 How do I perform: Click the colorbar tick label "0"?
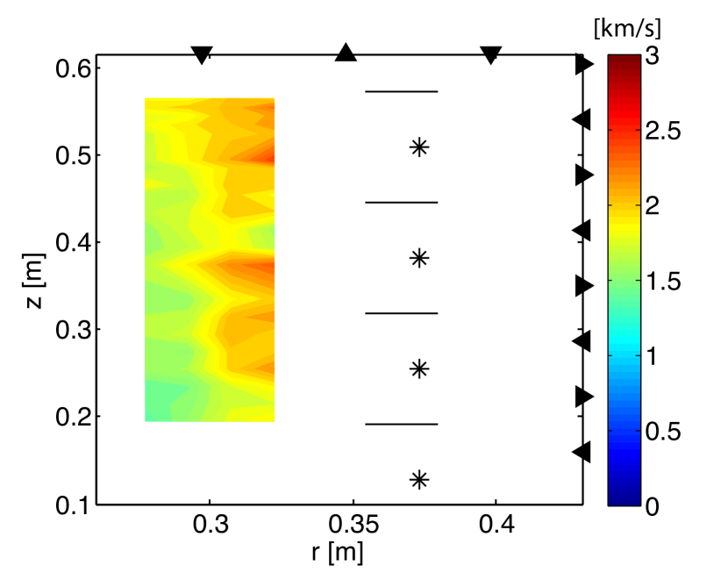(652, 506)
